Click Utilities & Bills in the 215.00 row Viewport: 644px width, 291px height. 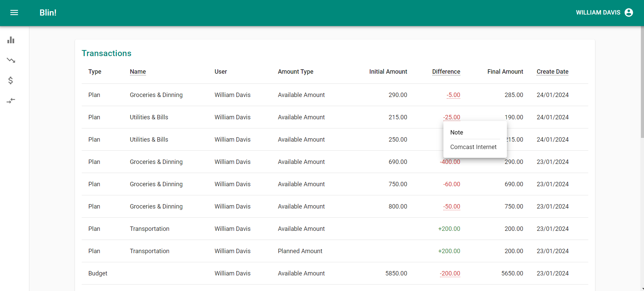pos(149,117)
